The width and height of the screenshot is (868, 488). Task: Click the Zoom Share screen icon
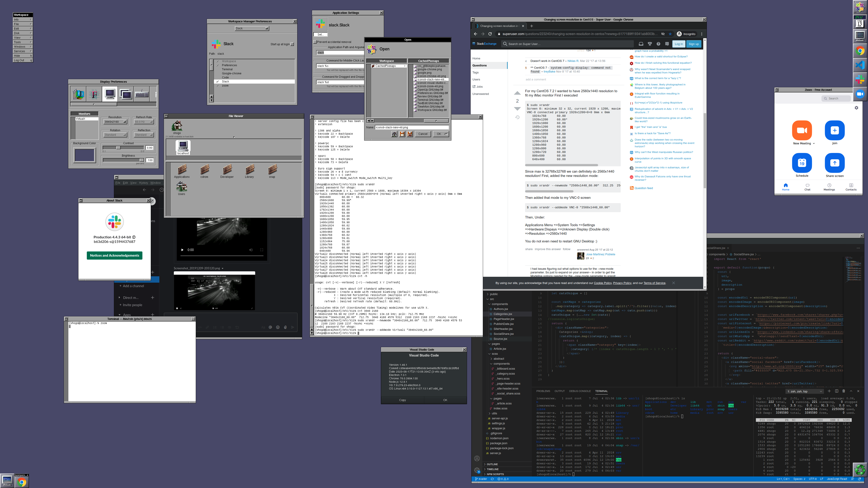coord(834,163)
